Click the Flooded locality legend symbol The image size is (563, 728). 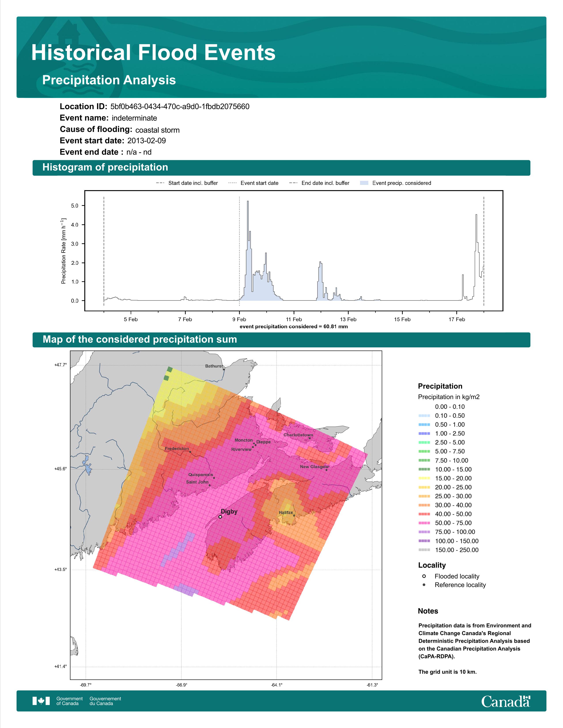[x=424, y=576]
